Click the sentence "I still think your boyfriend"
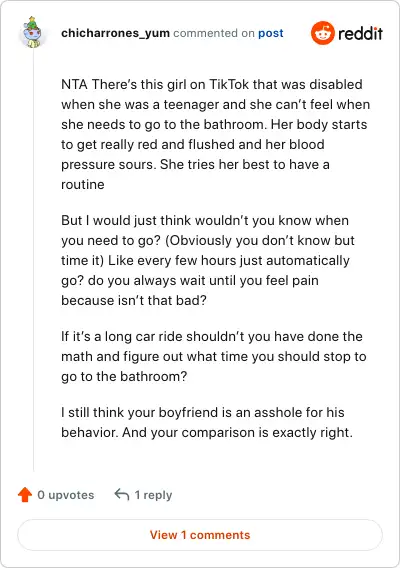The width and height of the screenshot is (400, 568). [x=207, y=422]
